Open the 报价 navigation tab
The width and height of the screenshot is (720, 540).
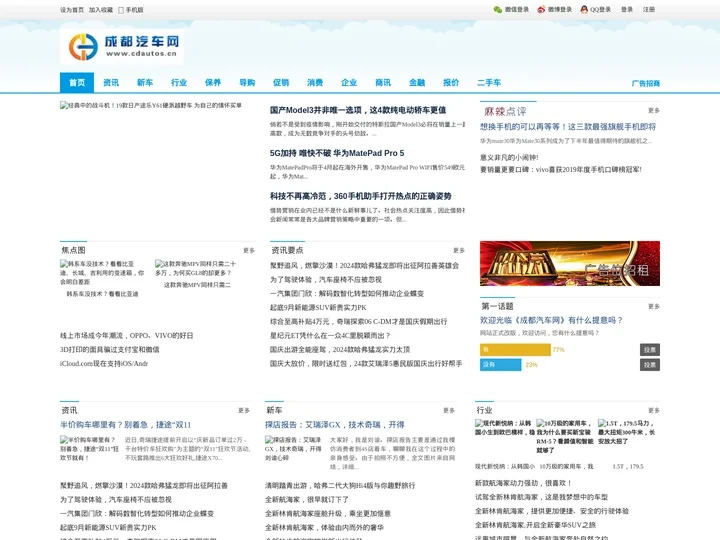[451, 83]
